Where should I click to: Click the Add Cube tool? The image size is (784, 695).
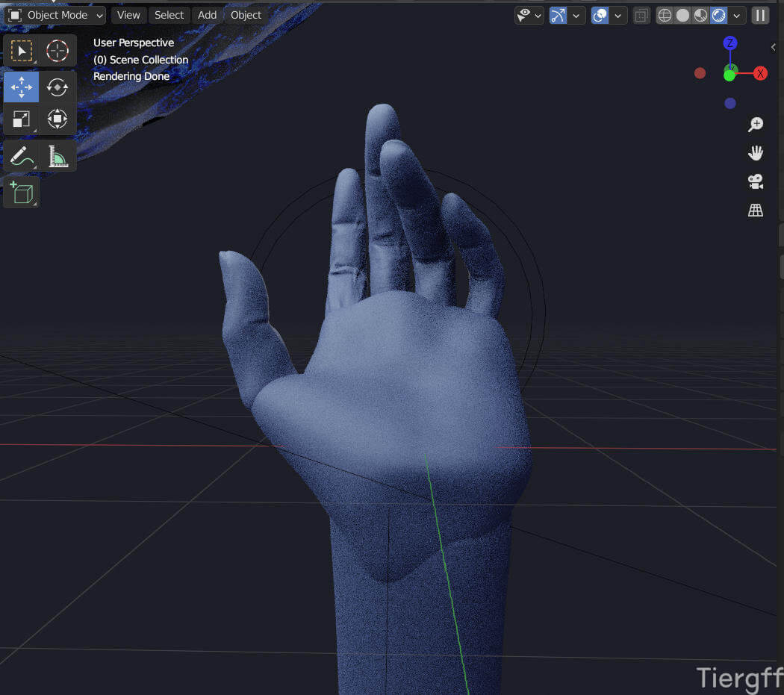[x=21, y=193]
